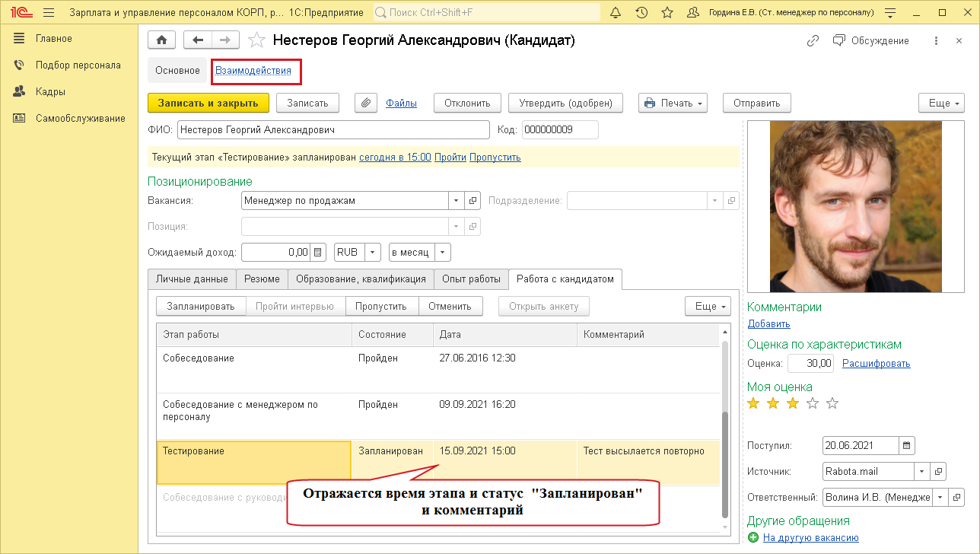Open the Еще menu above the stages table
980x554 pixels.
coord(708,307)
